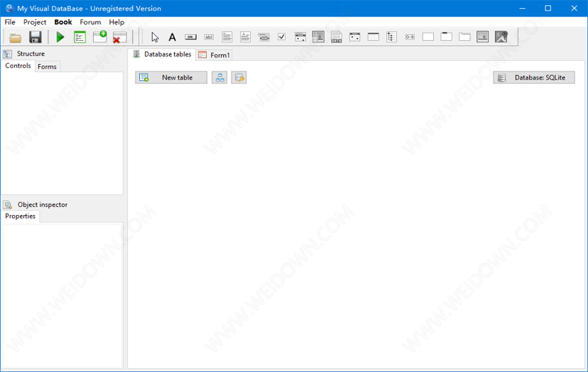Run the project with green play icon

coord(60,37)
